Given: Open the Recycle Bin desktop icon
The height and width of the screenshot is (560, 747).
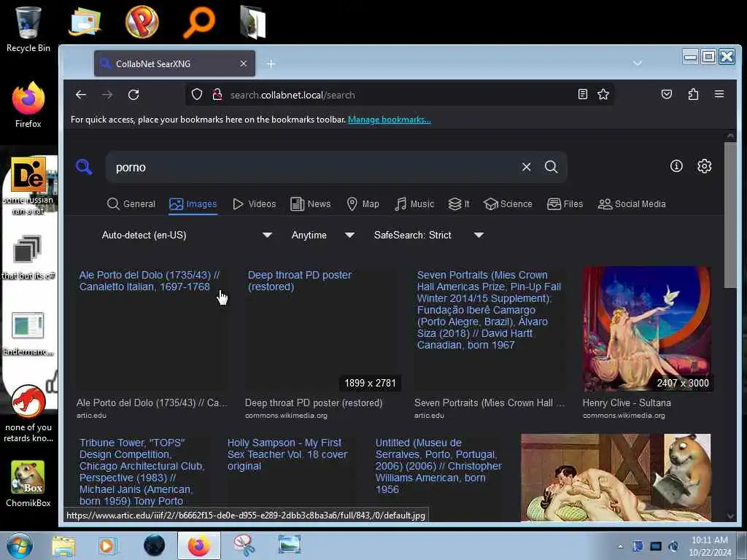Looking at the screenshot, I should click(28, 29).
